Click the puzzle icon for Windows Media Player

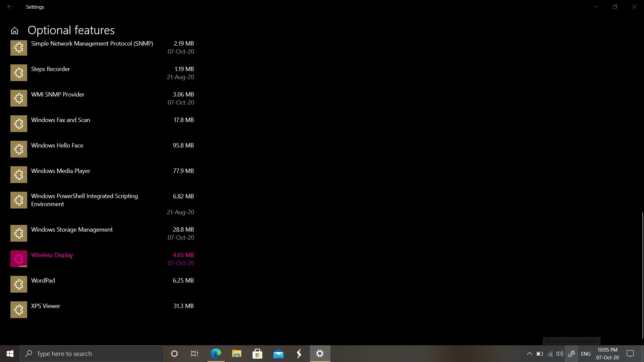pyautogui.click(x=19, y=175)
